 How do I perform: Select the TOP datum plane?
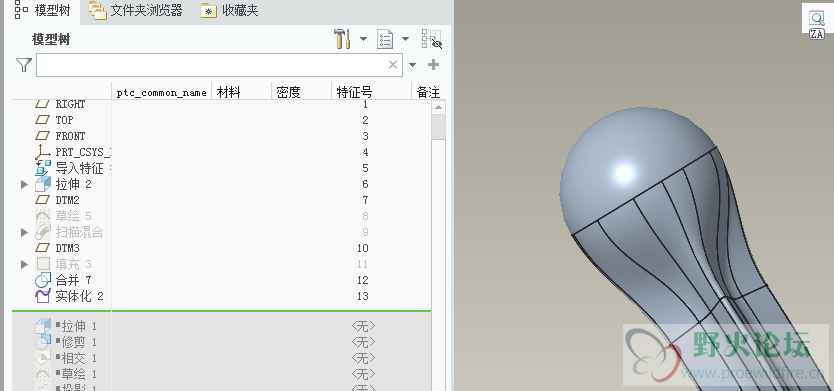pyautogui.click(x=64, y=120)
